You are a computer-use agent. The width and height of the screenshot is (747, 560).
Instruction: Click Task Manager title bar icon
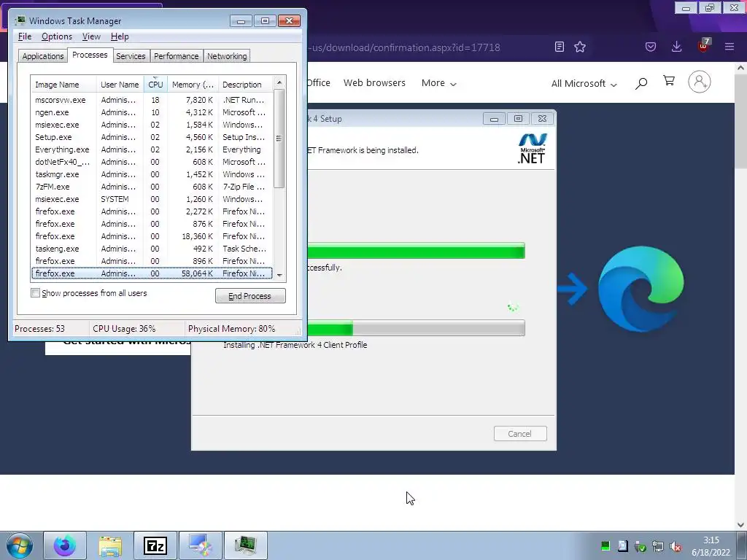(x=20, y=20)
